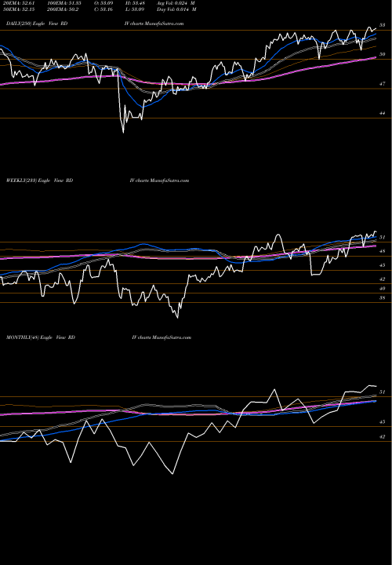This screenshot has height=565, width=392.
Task: Click the 51 price label on monthly chart
Action: pos(383,392)
